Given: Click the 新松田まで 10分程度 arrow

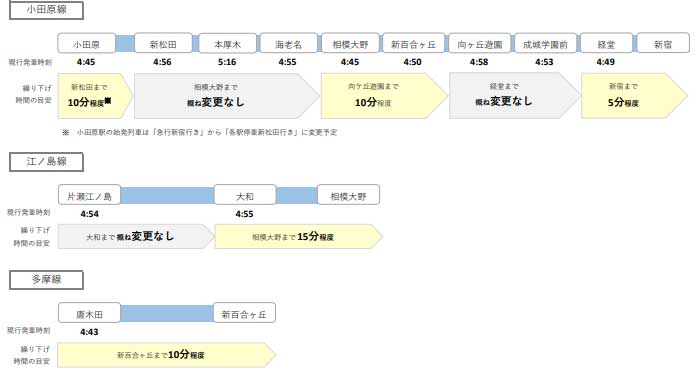Looking at the screenshot, I should [95, 96].
